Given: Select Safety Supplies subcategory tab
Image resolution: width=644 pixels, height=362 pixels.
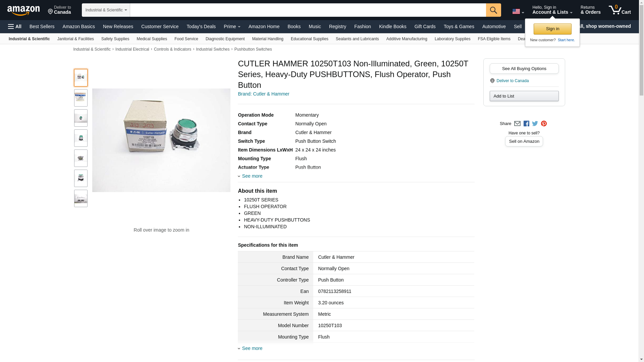Looking at the screenshot, I should [x=115, y=39].
